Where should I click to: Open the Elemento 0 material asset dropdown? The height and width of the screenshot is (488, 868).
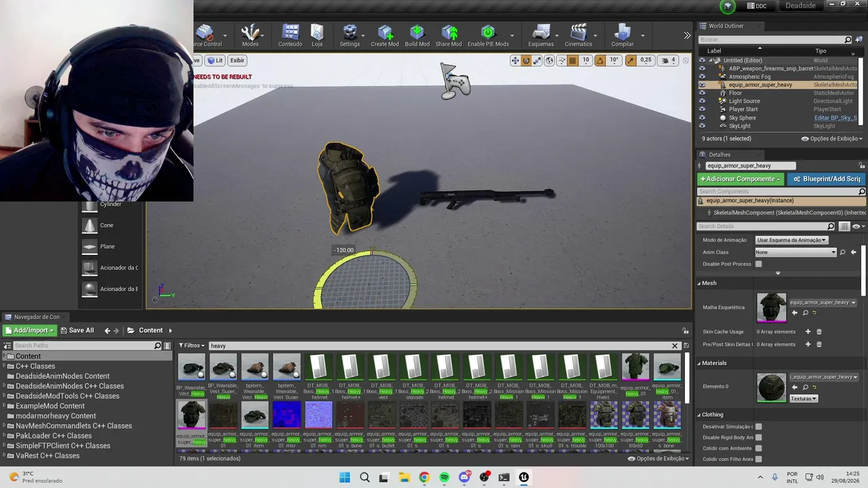click(x=824, y=377)
